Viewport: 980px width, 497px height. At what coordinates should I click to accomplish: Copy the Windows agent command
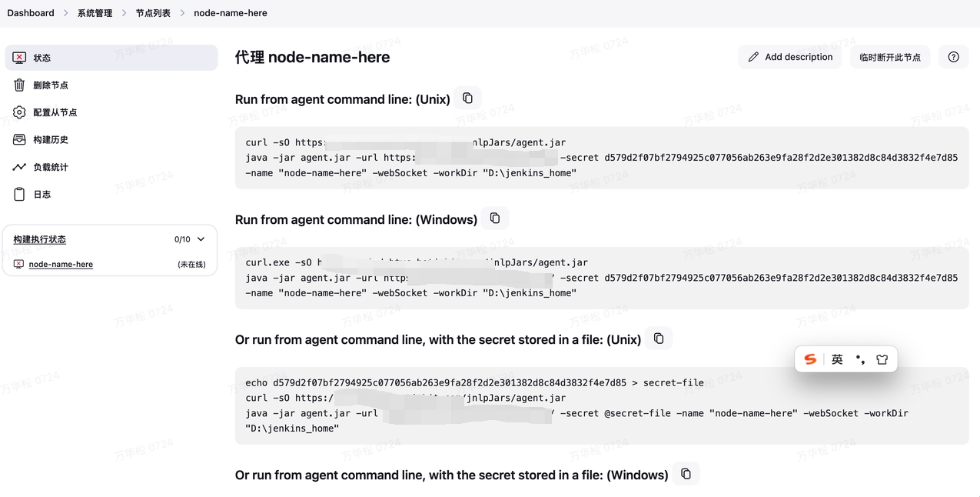[495, 218]
